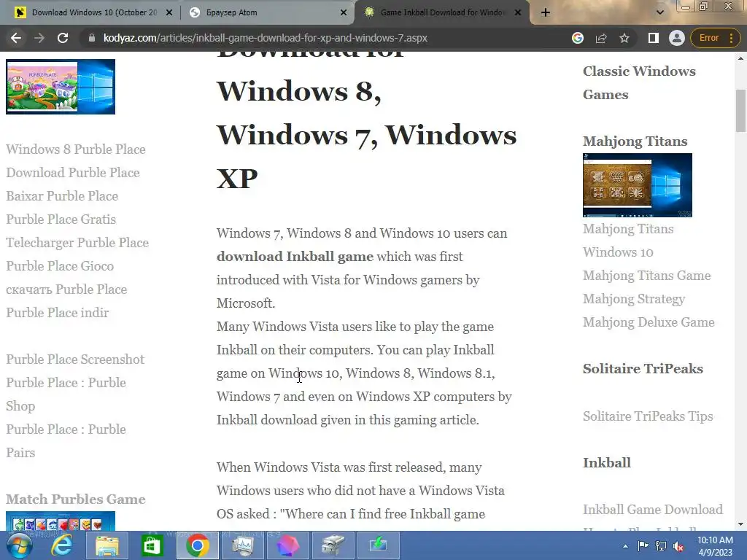
Task: Open Mahjong Strategy link
Action: click(634, 298)
